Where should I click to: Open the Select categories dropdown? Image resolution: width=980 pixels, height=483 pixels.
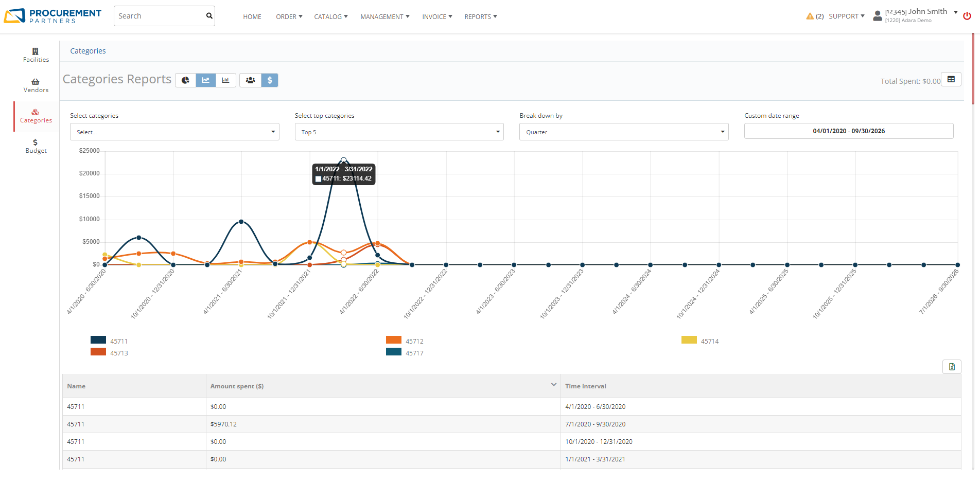[174, 132]
